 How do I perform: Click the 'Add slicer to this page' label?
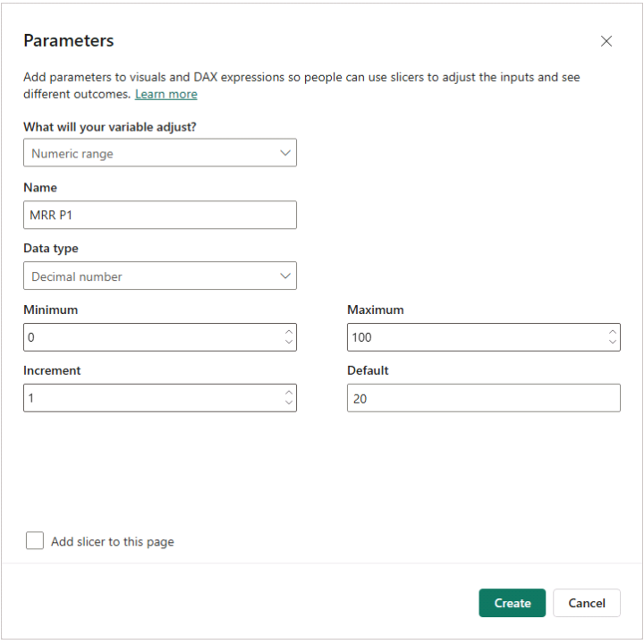113,541
